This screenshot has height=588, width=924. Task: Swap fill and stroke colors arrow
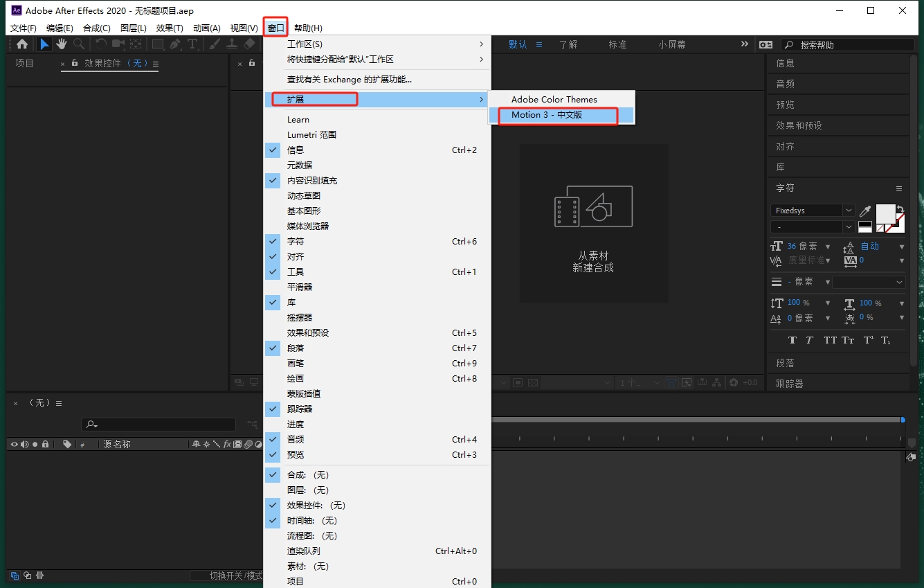(900, 210)
